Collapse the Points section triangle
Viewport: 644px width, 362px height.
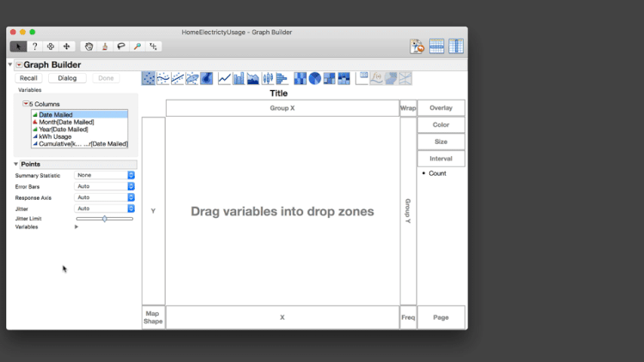tap(16, 164)
